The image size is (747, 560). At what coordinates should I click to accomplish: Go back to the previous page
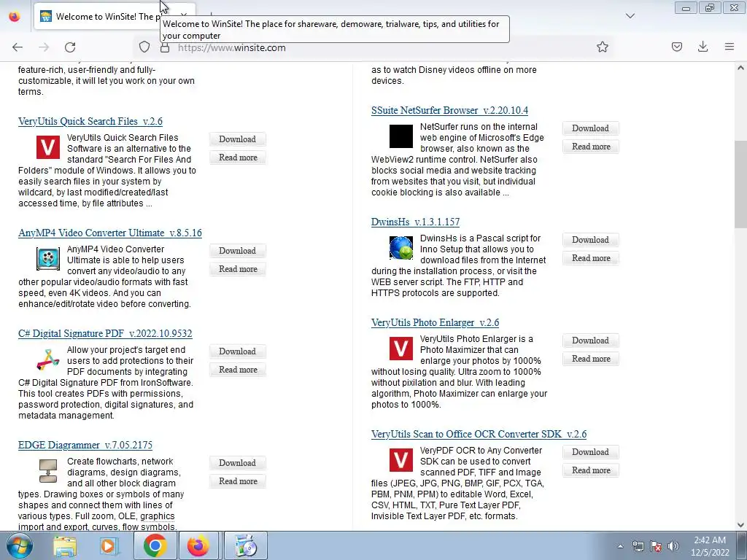click(18, 47)
